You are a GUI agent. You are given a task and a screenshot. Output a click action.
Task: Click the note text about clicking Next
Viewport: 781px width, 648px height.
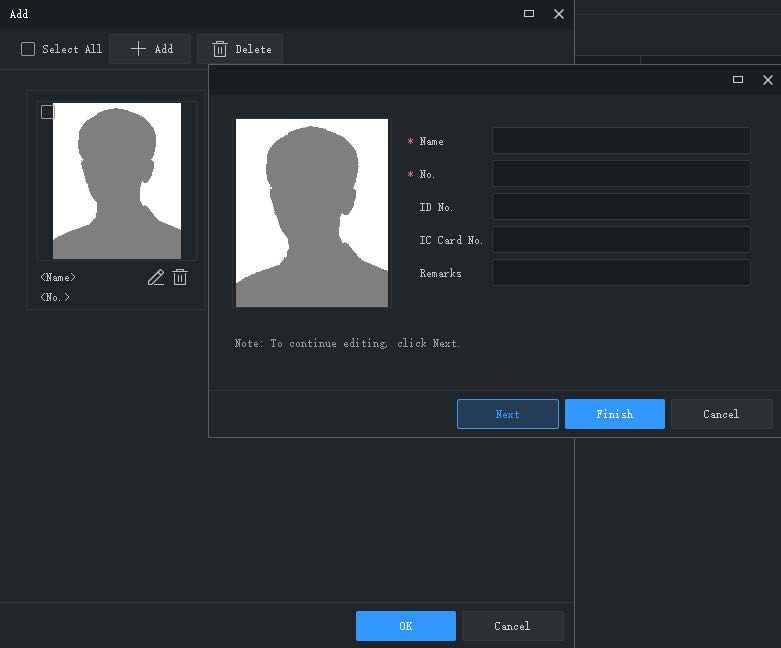347,343
